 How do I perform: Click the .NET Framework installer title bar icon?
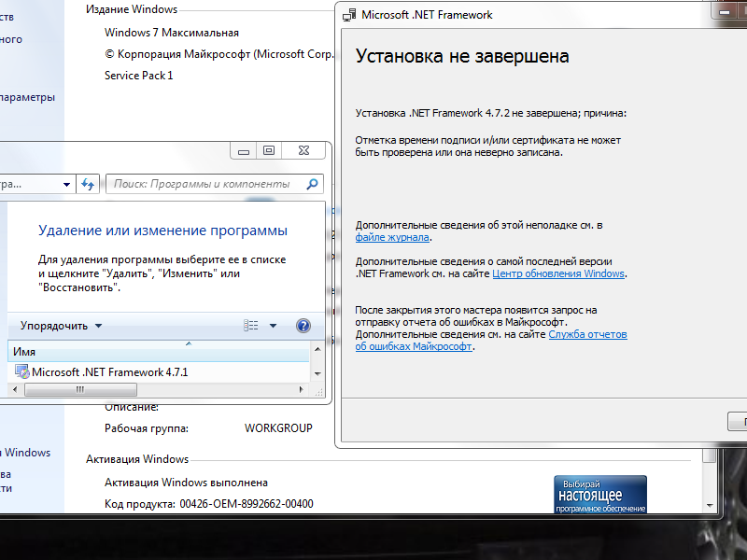349,15
